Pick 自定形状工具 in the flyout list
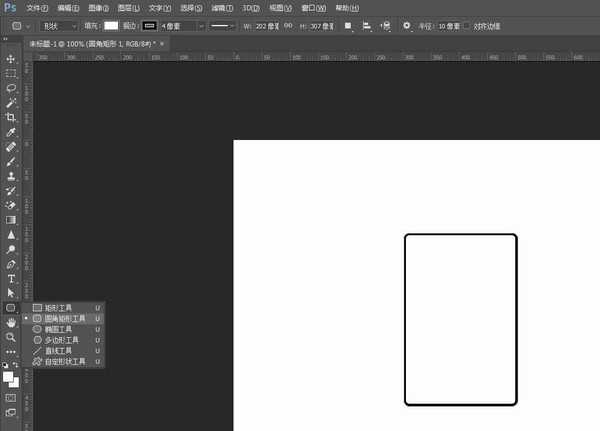 (x=65, y=361)
